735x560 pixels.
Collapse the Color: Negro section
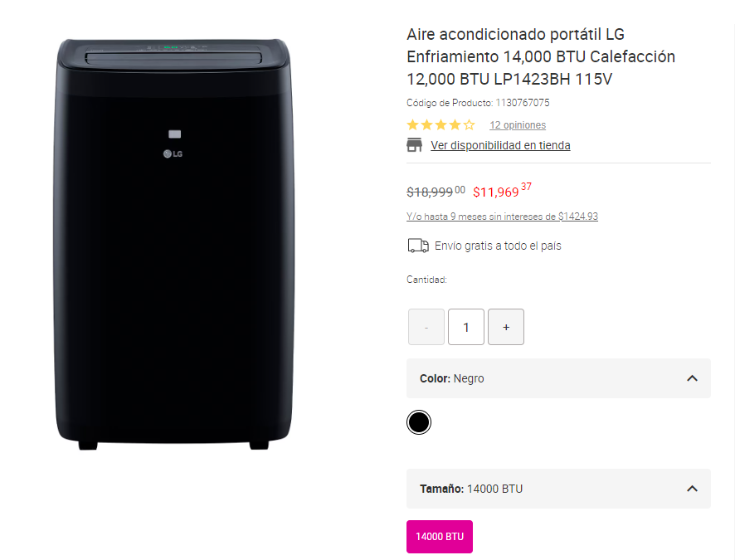(x=692, y=377)
